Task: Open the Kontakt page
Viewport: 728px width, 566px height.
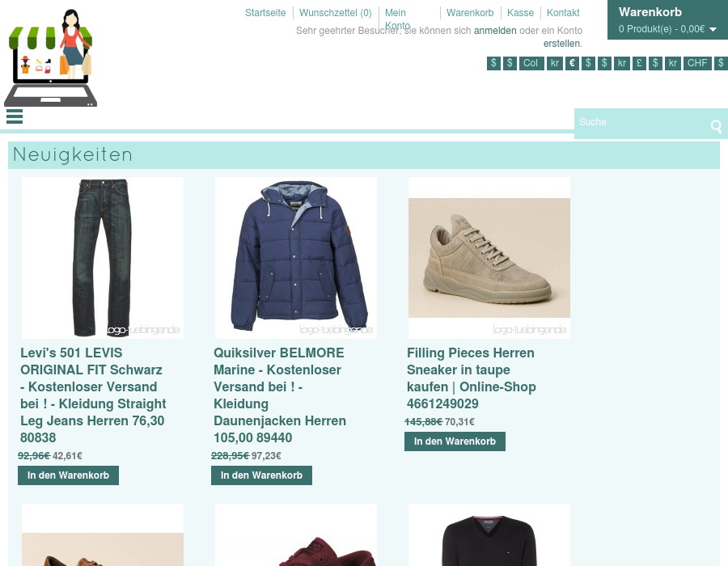Action: (x=563, y=12)
